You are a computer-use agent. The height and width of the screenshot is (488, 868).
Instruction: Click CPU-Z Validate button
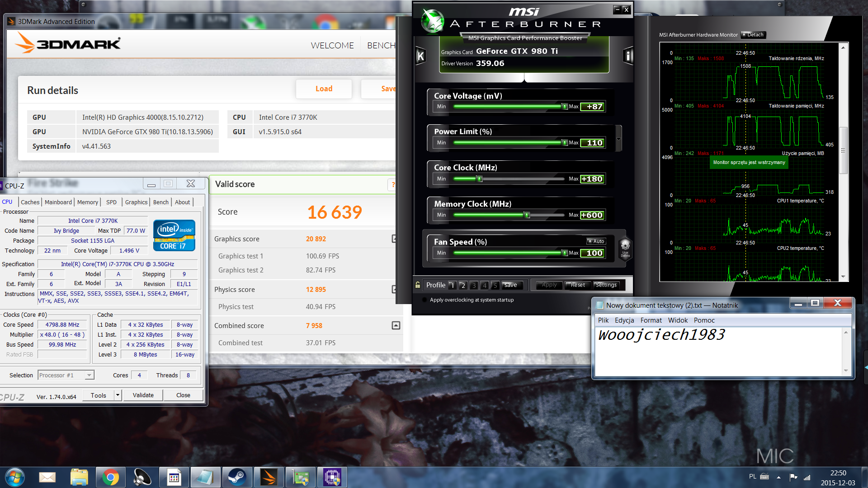click(143, 395)
